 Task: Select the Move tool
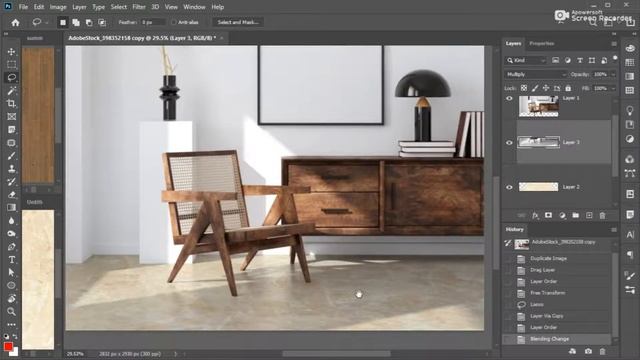pyautogui.click(x=11, y=52)
